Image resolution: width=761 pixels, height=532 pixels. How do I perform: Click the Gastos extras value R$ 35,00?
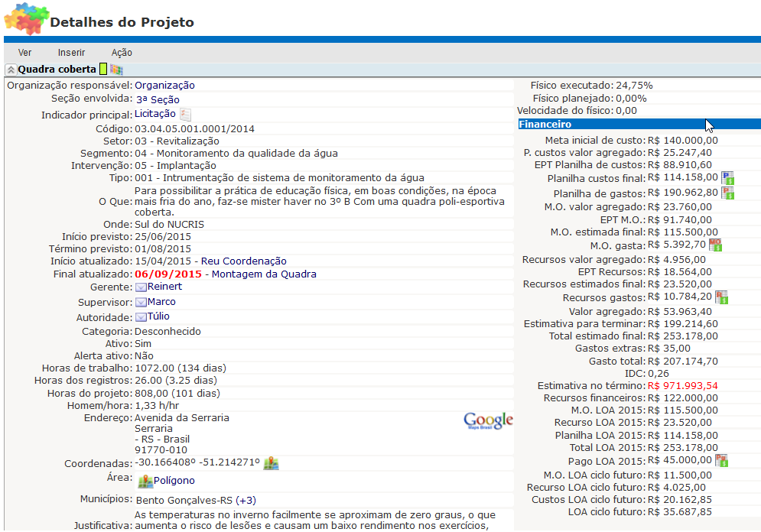(669, 349)
